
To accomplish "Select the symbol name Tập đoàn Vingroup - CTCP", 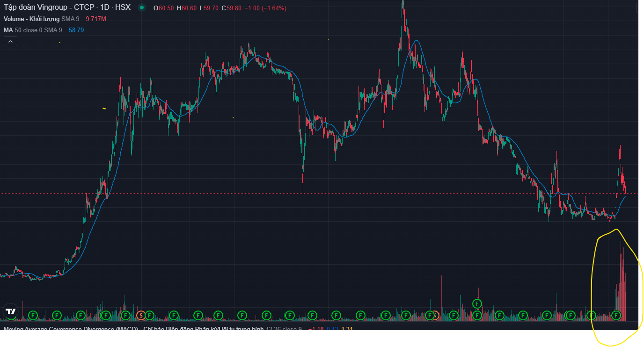I will [x=49, y=8].
